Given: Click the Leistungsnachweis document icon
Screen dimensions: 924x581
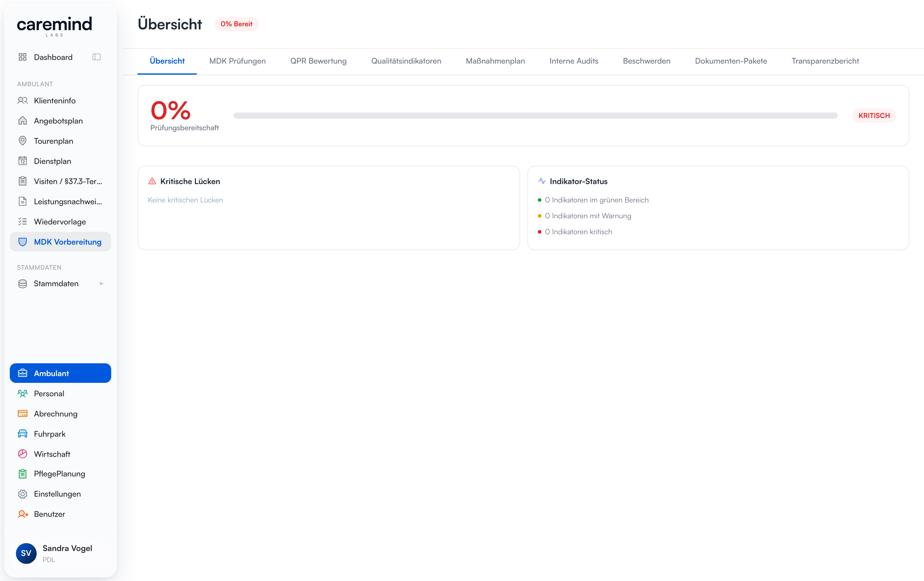Looking at the screenshot, I should point(23,201).
